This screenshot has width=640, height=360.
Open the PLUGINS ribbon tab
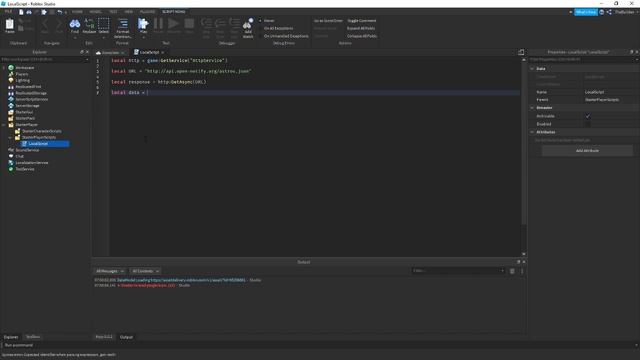click(x=147, y=12)
